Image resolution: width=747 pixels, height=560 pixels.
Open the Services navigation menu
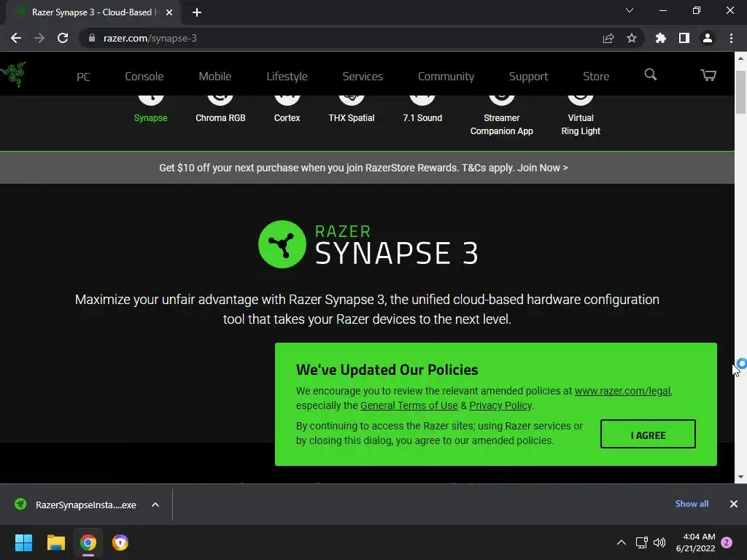pyautogui.click(x=363, y=77)
